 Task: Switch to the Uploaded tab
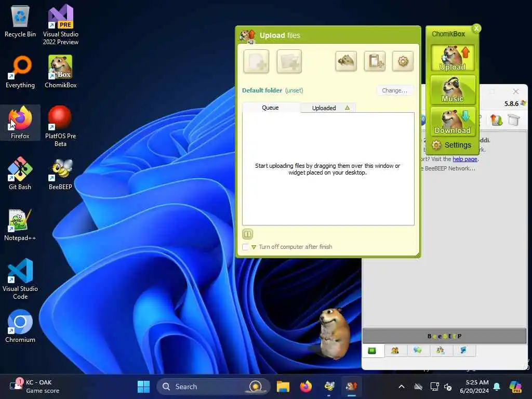point(324,108)
